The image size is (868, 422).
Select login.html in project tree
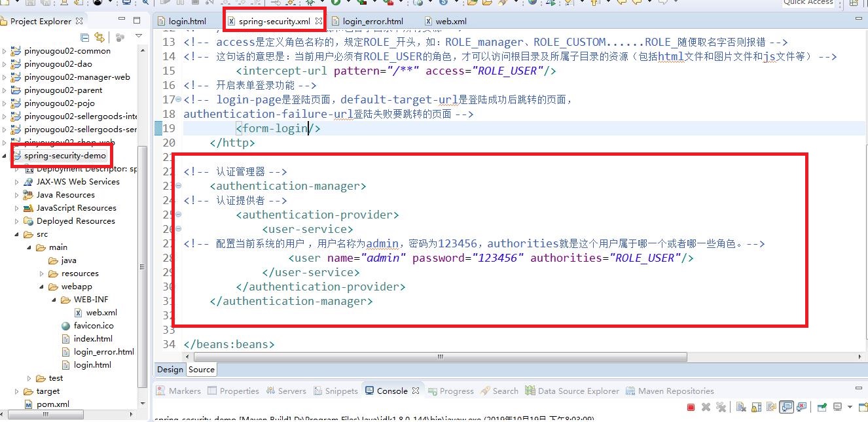(86, 365)
